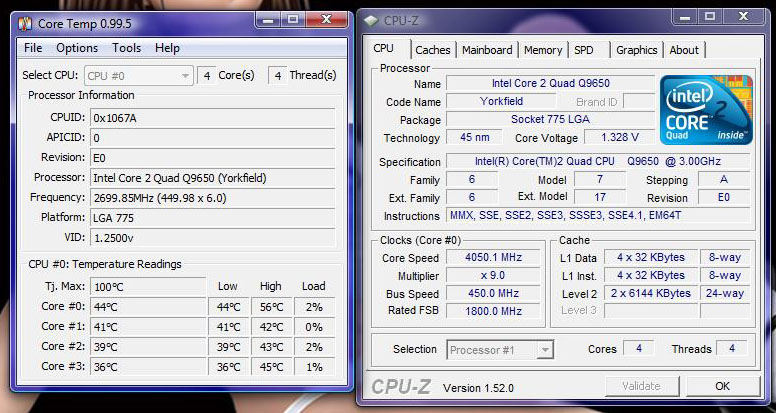Maximize the Core Temp window
This screenshot has height=413, width=776.
coord(293,20)
